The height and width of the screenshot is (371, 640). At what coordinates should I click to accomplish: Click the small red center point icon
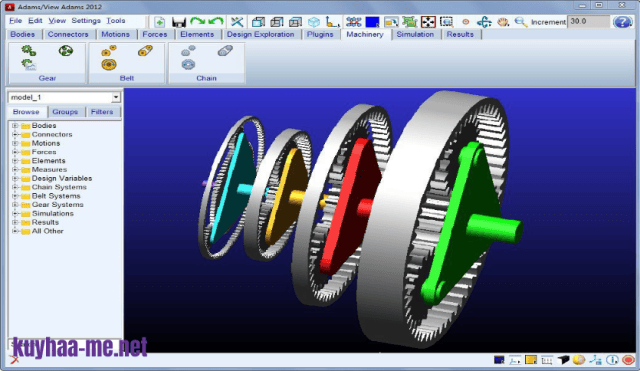[465, 22]
